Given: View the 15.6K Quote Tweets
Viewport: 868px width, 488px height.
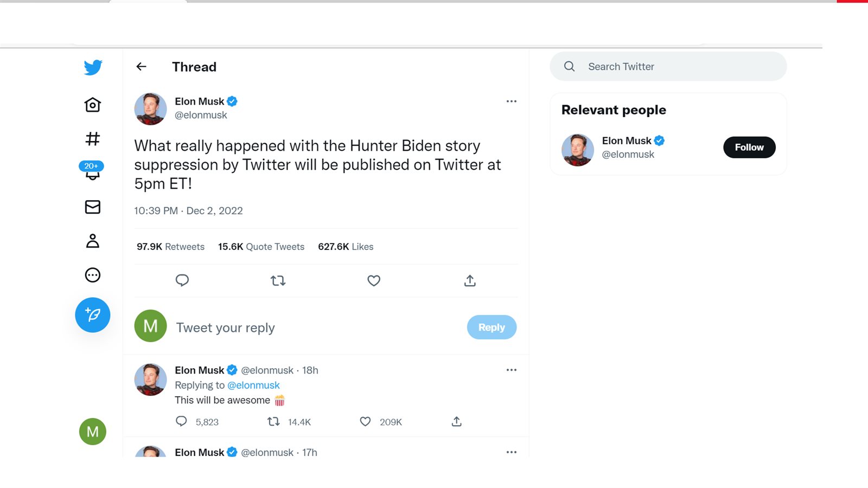Looking at the screenshot, I should pyautogui.click(x=261, y=247).
